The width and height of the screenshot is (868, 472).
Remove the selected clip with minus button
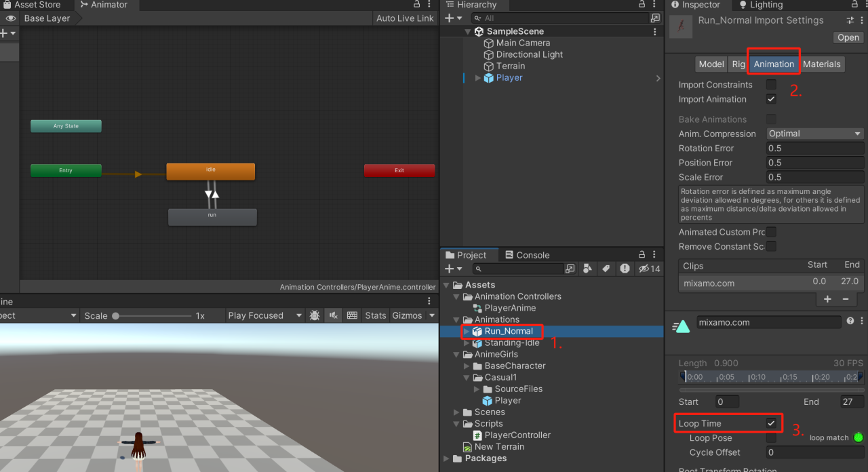[x=846, y=299]
